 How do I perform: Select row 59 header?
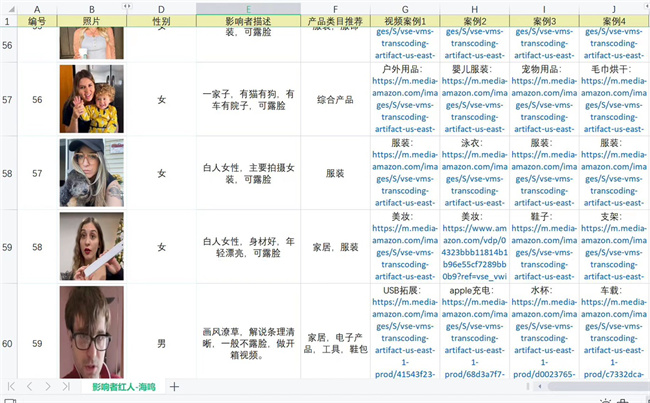point(8,247)
